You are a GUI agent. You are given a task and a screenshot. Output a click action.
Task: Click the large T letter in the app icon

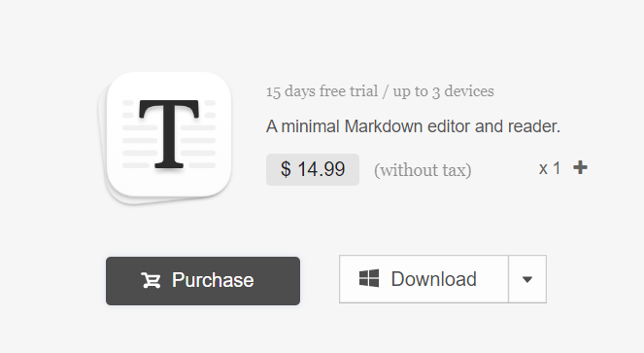[169, 134]
